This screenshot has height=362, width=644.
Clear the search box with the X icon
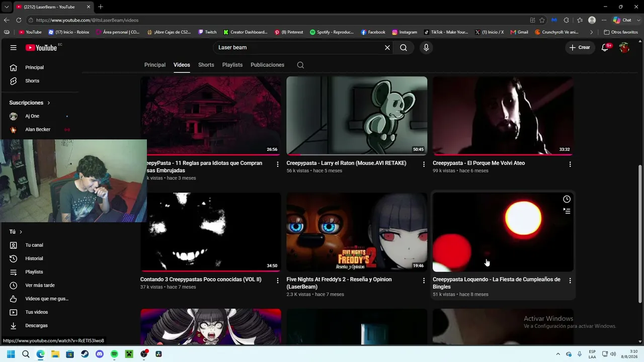point(387,47)
